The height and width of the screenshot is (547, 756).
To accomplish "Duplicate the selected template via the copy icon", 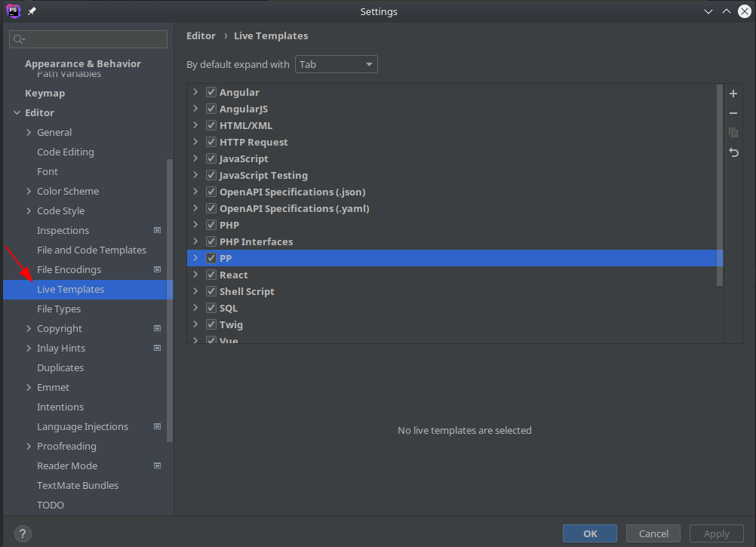I will 733,133.
